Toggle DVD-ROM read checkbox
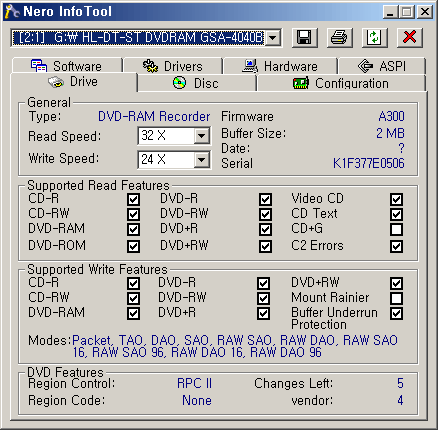This screenshot has height=430, width=438. click(133, 246)
